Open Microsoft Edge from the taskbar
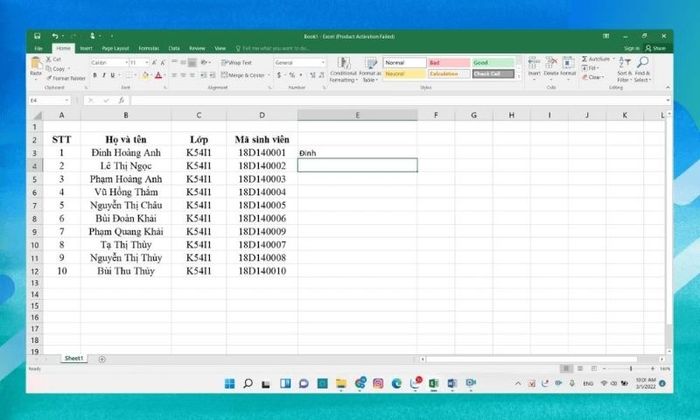 point(396,383)
